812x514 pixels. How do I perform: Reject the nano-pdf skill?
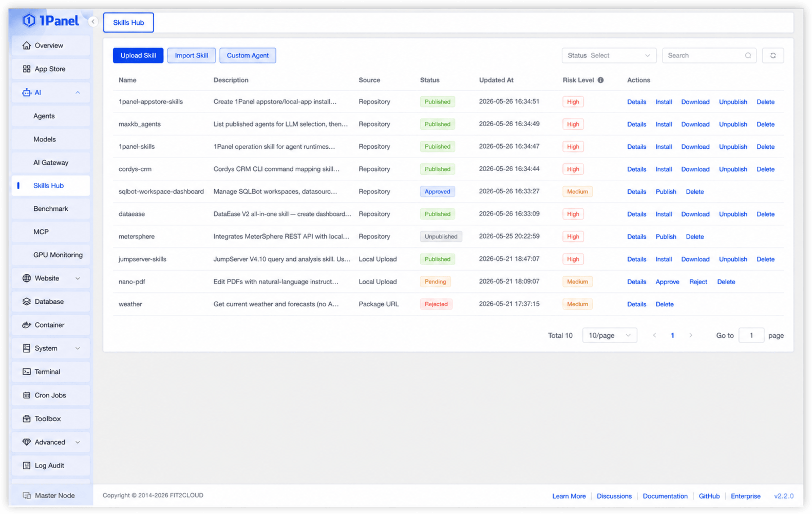click(698, 282)
